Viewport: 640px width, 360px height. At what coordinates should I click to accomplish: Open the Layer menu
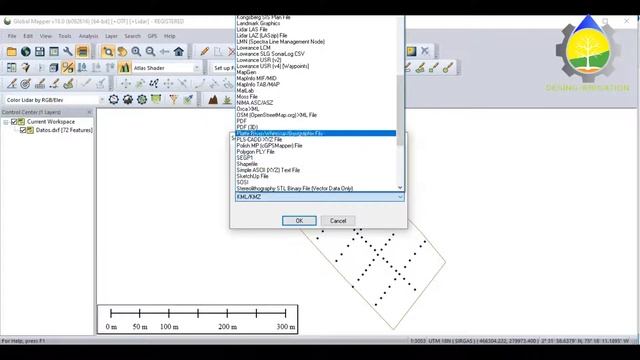pos(111,36)
